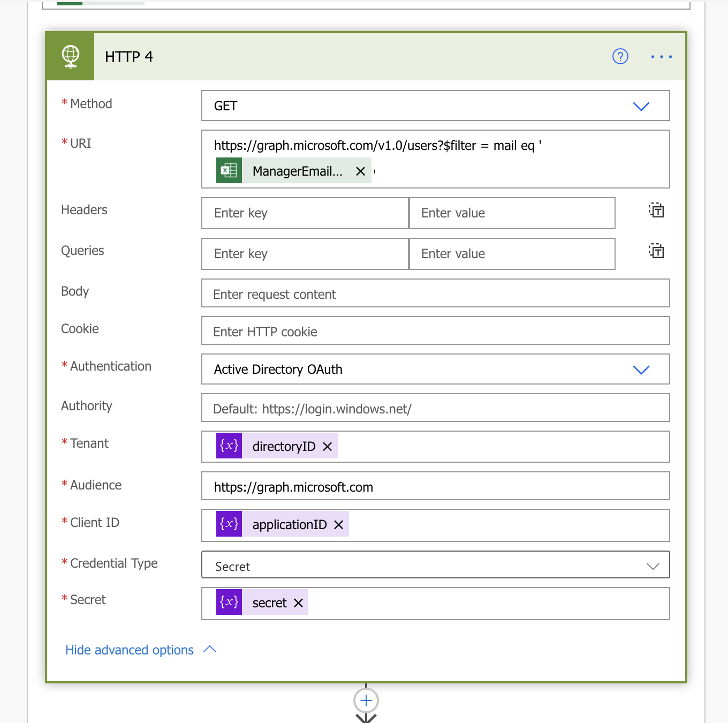This screenshot has width=728, height=723.
Task: Remove the directoryID token from Tenant
Action: tap(327, 446)
